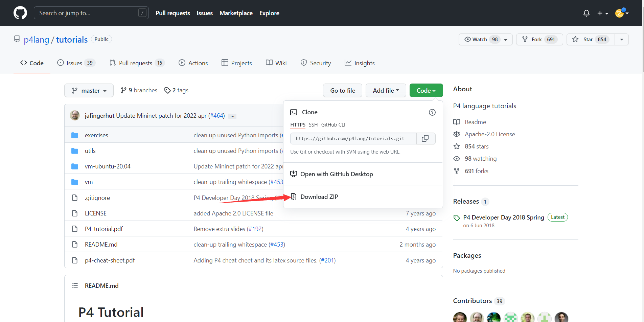View the 9 branches link
This screenshot has width=644, height=322.
139,90
